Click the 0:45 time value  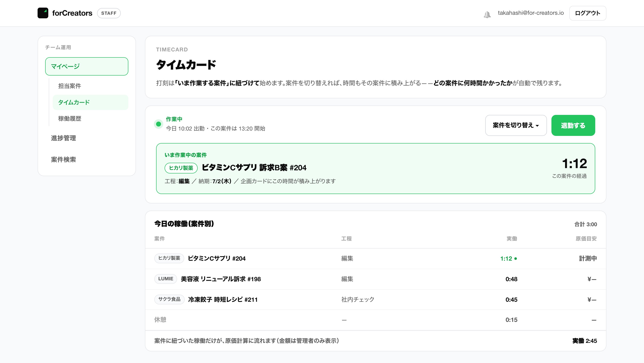[511, 300]
